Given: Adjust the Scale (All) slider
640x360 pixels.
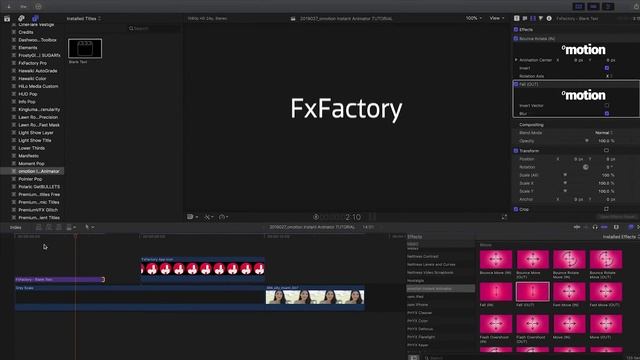Looking at the screenshot, I should [x=565, y=175].
